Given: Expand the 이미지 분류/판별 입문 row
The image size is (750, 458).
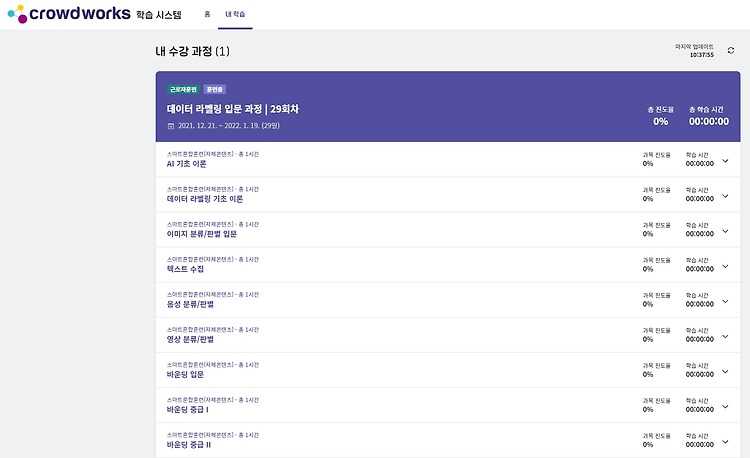Looking at the screenshot, I should tap(725, 231).
